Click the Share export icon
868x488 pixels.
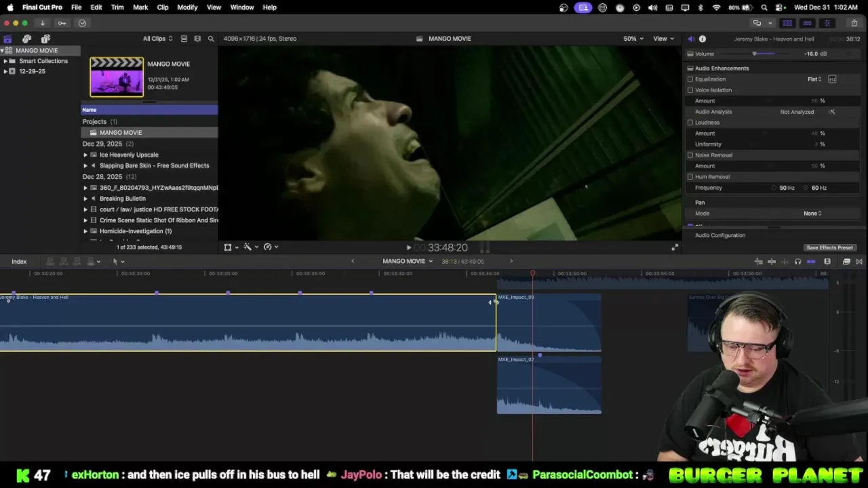click(x=854, y=23)
